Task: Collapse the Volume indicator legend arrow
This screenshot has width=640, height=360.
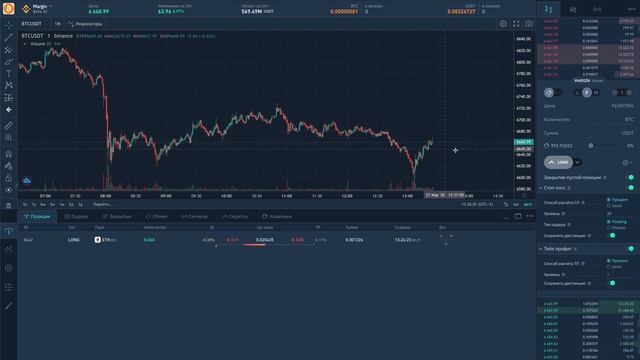Action: pyautogui.click(x=24, y=44)
